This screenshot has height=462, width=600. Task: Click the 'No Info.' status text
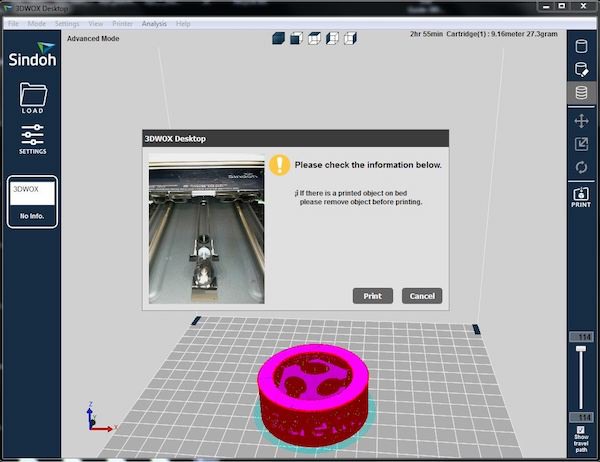[x=32, y=216]
